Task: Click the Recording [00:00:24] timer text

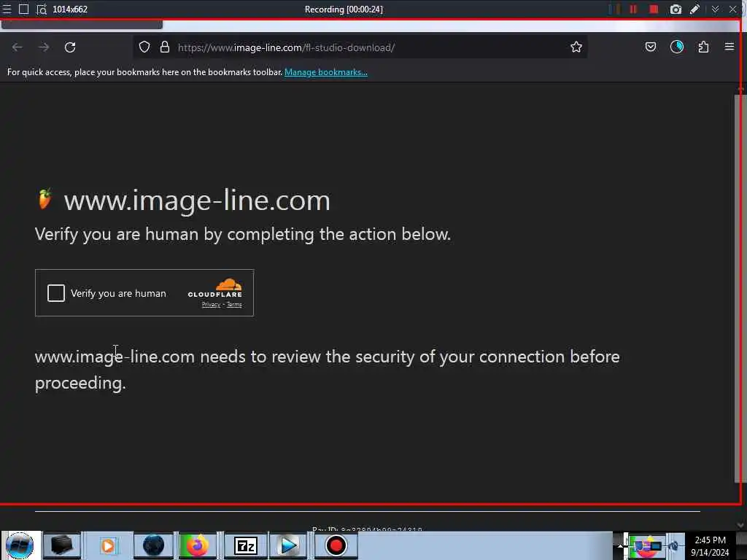Action: [344, 9]
